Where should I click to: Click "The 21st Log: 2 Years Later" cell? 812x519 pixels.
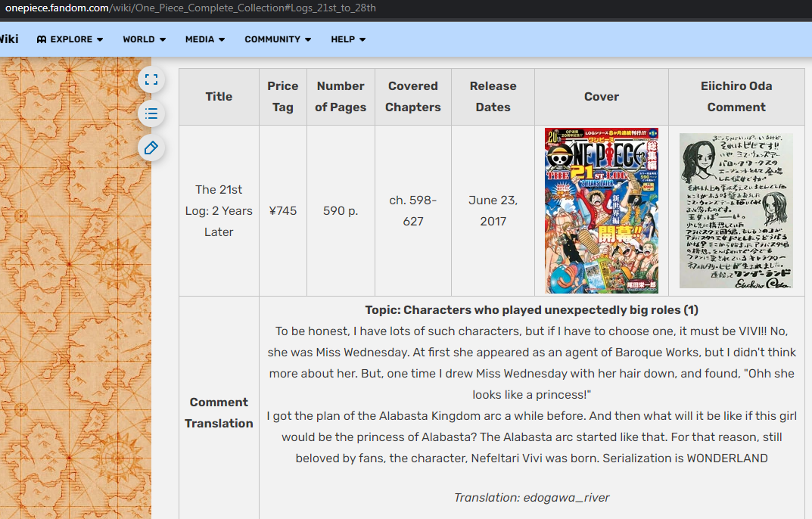tap(219, 211)
